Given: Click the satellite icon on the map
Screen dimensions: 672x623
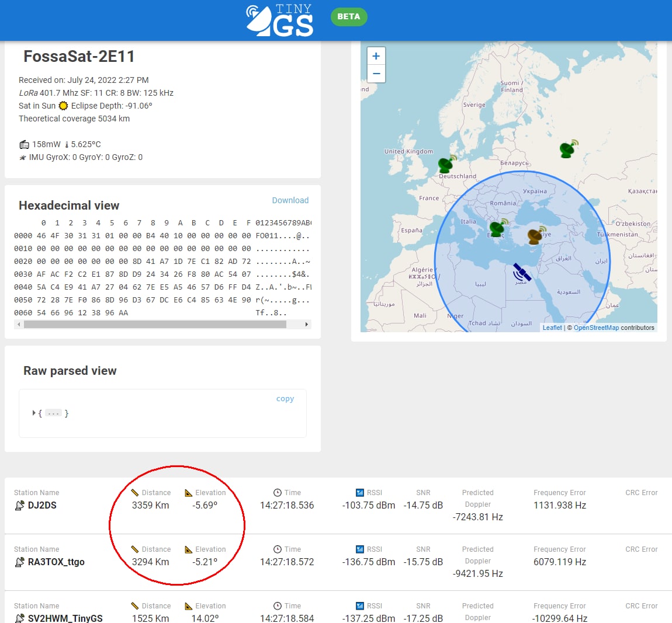Looking at the screenshot, I should point(521,272).
